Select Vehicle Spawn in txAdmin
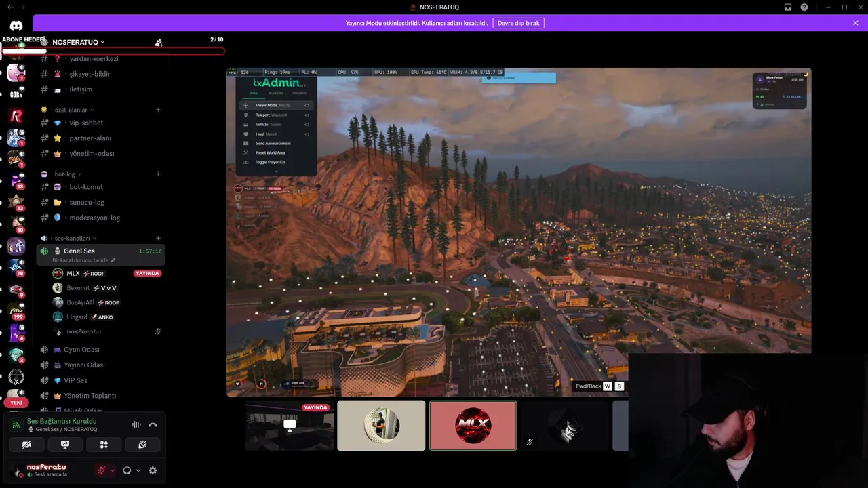The height and width of the screenshot is (488, 868). (276, 124)
